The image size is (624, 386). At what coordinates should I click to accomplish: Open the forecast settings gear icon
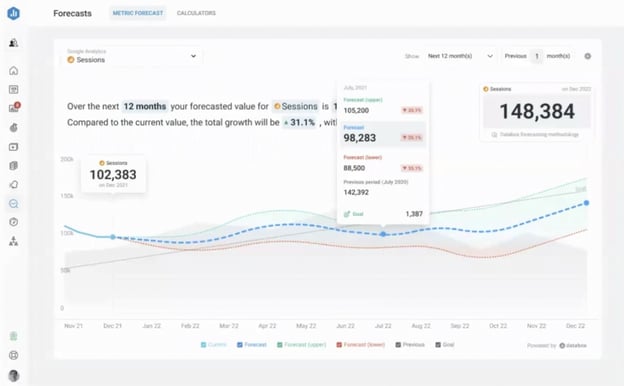click(587, 56)
